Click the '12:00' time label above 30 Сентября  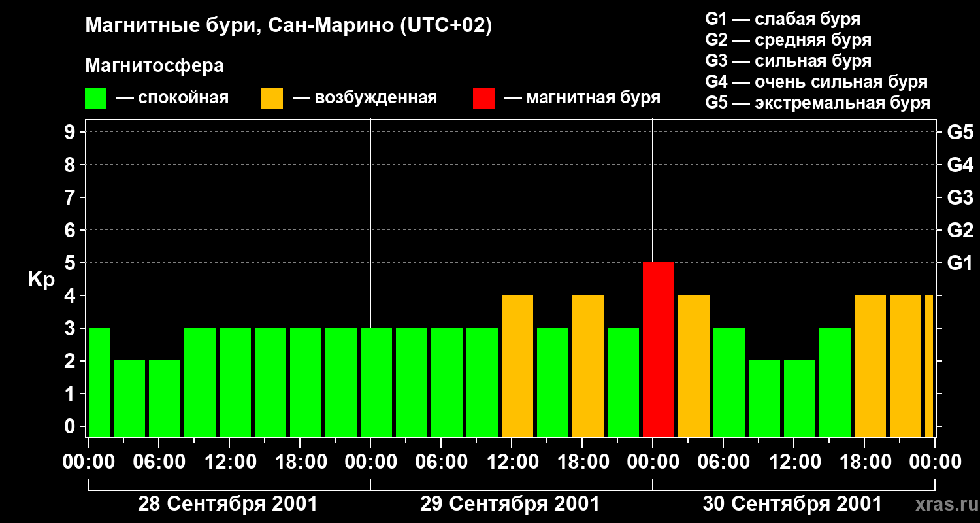(794, 462)
